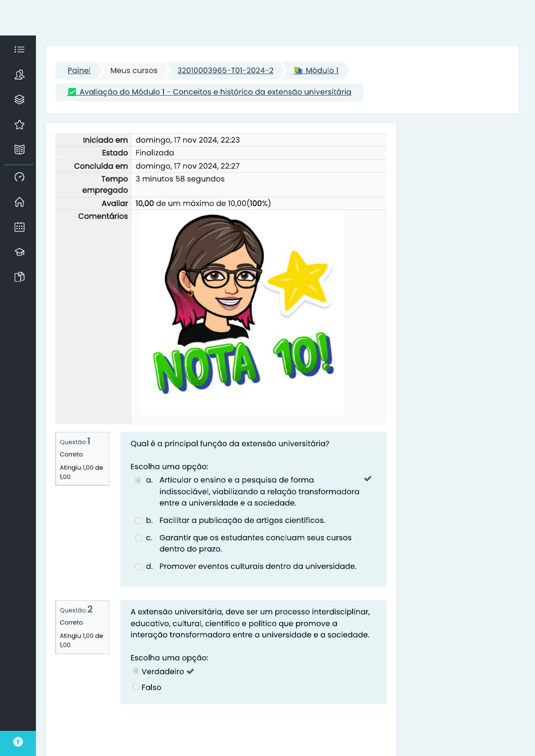Open the documents copy sidebar icon
The height and width of the screenshot is (756, 535).
(x=19, y=277)
